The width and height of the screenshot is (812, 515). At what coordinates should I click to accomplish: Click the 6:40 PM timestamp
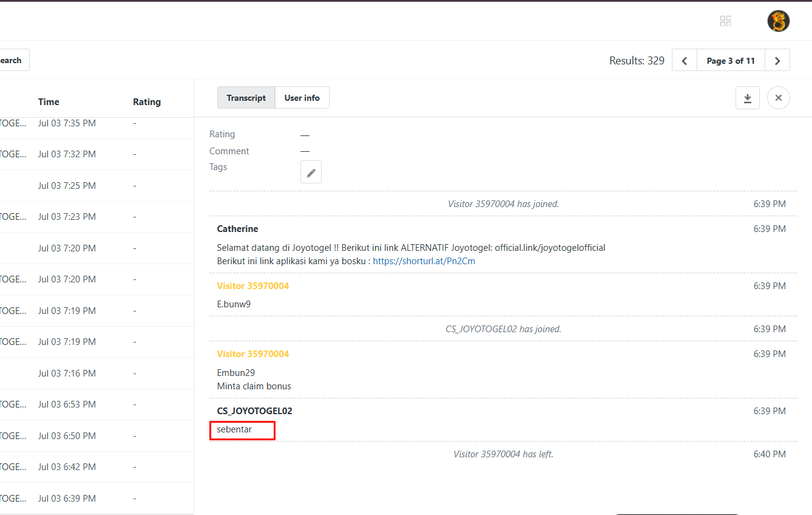[x=770, y=454]
